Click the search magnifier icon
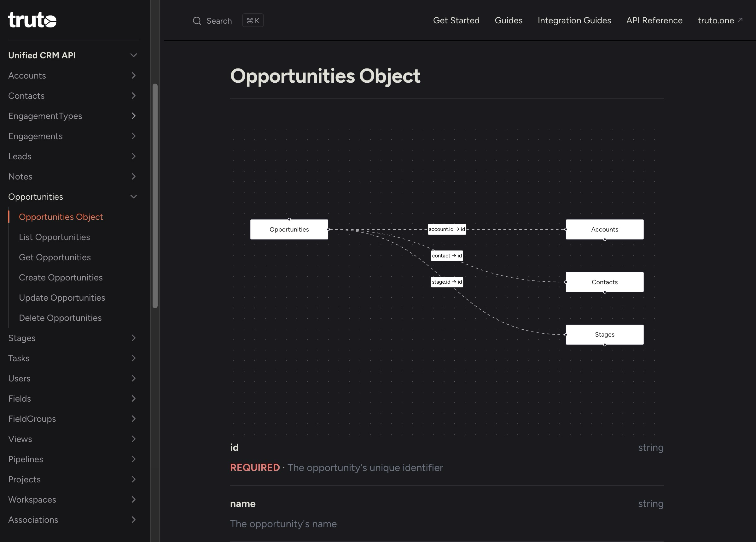The height and width of the screenshot is (542, 756). click(x=197, y=21)
